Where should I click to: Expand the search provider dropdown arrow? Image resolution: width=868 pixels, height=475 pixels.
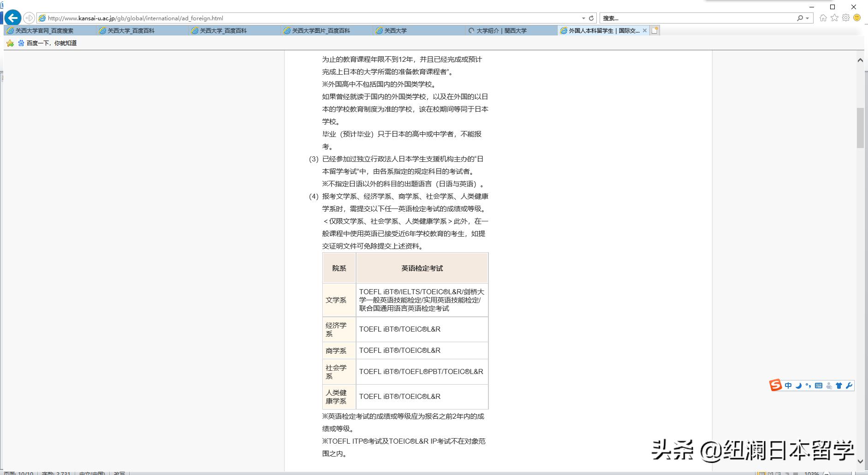point(807,18)
